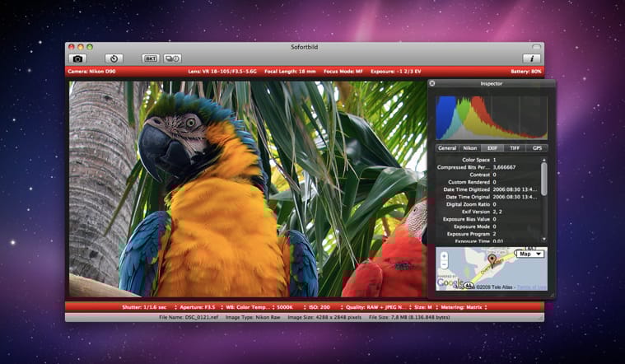625x364 pixels.
Task: Select the Exposure Bias Value row
Action: coord(488,219)
